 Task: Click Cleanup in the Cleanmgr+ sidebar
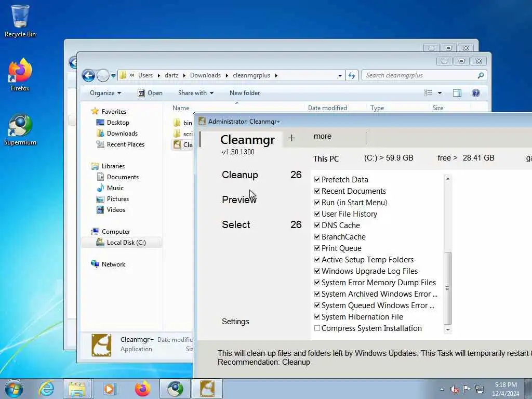240,175
